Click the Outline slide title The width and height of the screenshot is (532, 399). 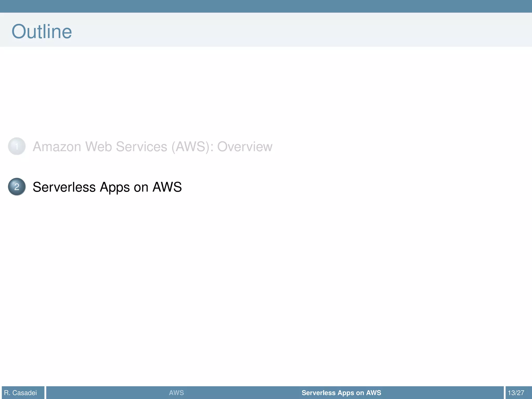(42, 31)
